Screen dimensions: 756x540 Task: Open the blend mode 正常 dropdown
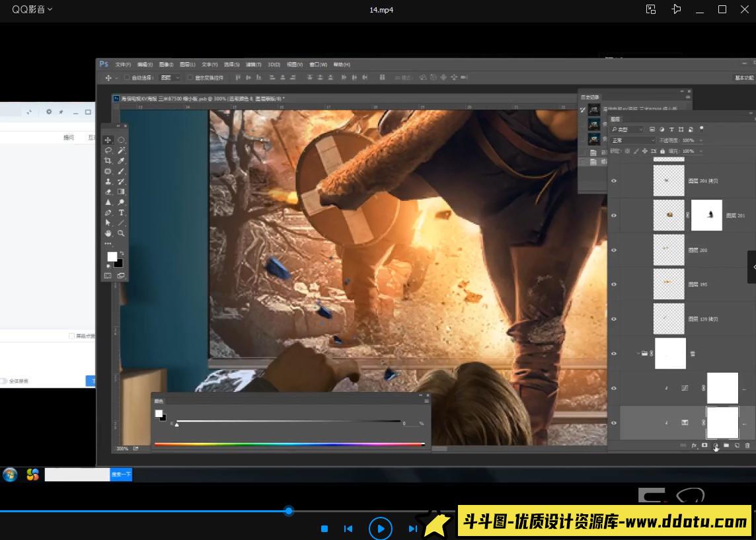(x=633, y=140)
